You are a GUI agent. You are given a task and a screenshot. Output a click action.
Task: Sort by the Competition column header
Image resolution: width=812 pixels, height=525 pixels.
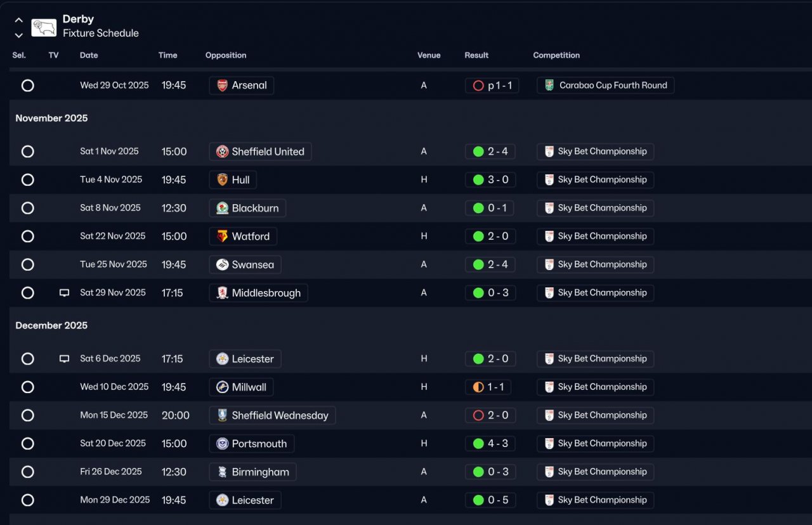tap(556, 55)
